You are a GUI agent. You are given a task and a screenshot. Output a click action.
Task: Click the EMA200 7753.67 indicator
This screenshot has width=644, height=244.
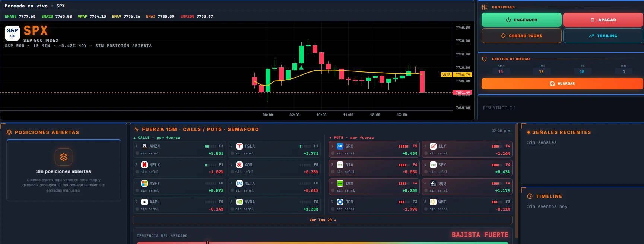click(x=197, y=16)
